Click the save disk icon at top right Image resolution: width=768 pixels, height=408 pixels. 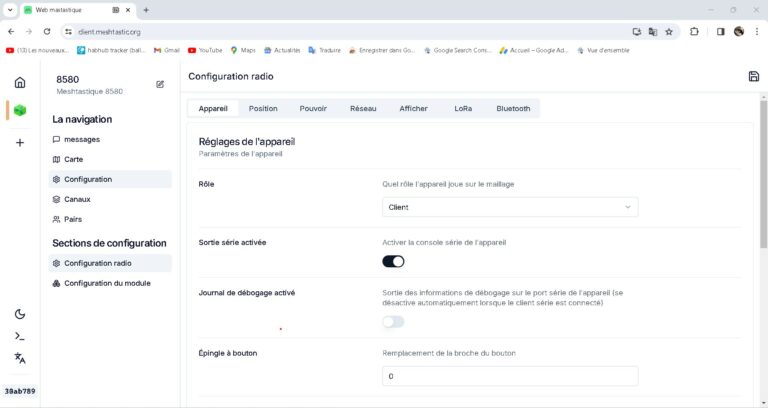[753, 77]
